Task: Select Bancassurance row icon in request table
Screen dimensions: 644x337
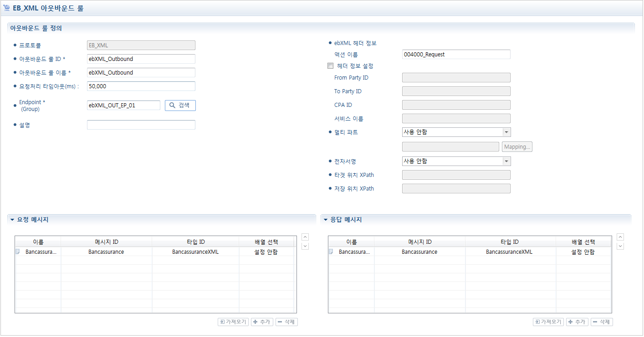Action: tap(18, 252)
